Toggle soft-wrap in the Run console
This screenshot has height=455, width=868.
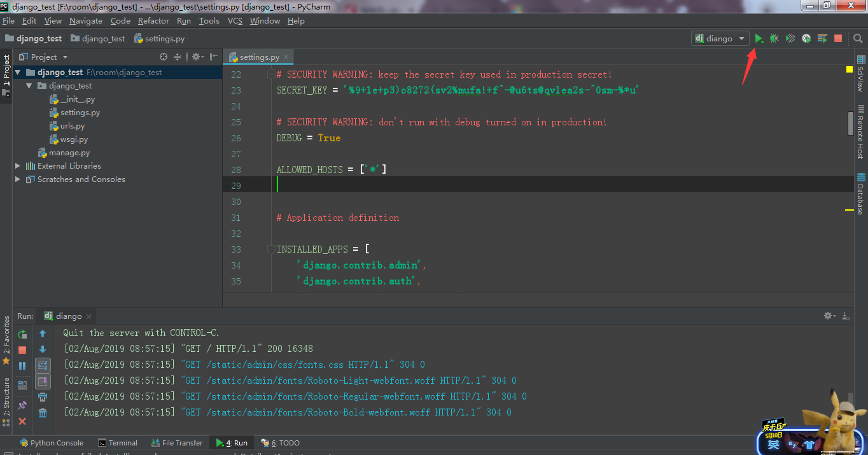click(x=43, y=365)
